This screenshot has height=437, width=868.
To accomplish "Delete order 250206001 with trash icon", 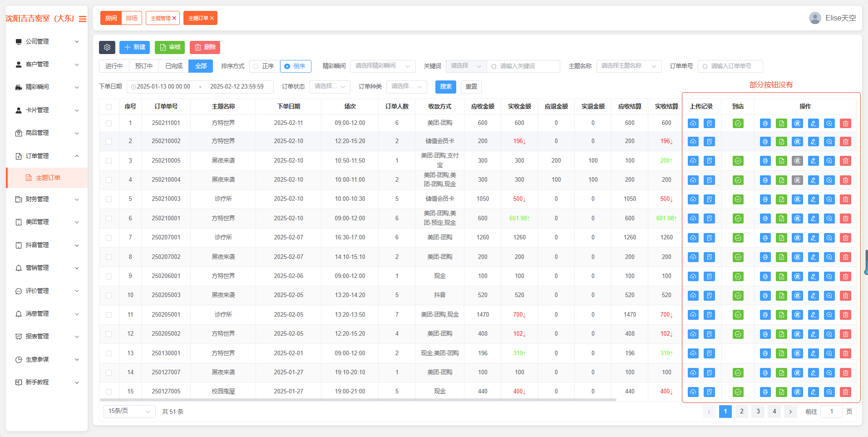I will pos(845,277).
